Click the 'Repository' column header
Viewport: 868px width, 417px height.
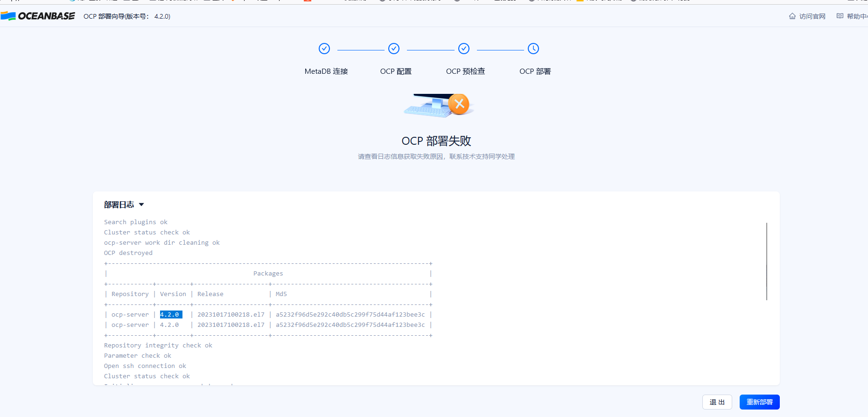[x=130, y=294]
